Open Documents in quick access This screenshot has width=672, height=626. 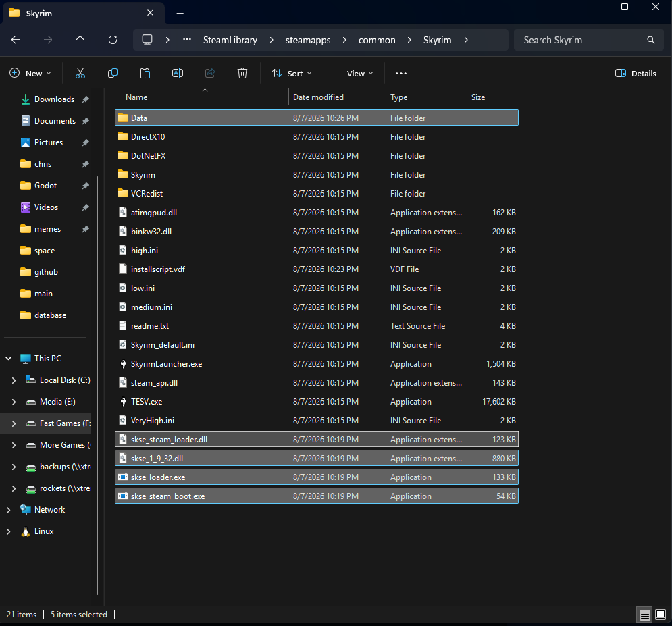(55, 121)
